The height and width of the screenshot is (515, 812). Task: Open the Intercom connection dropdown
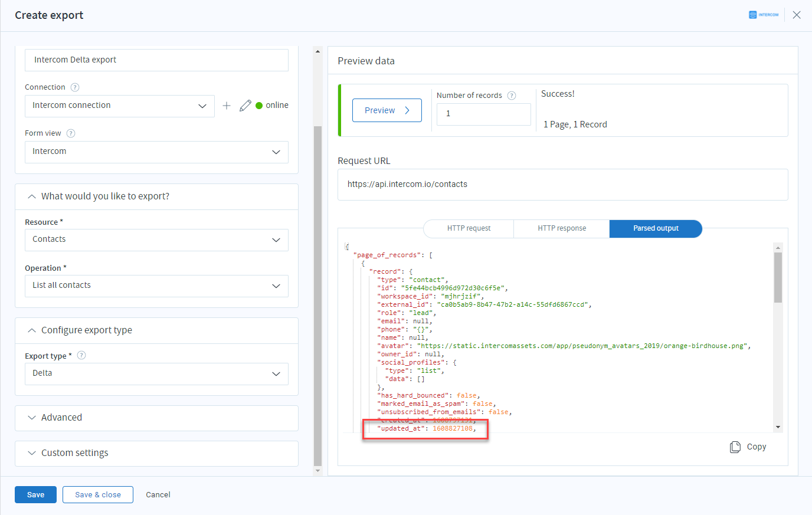pos(120,106)
